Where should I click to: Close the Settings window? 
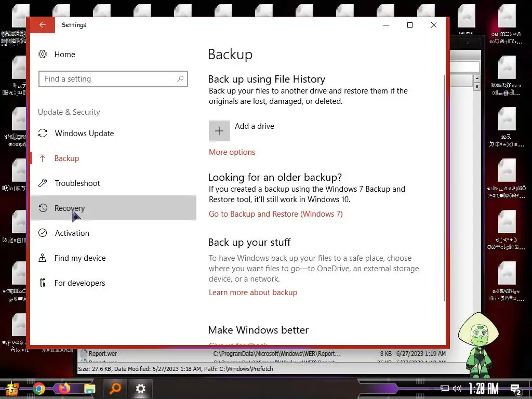(434, 25)
